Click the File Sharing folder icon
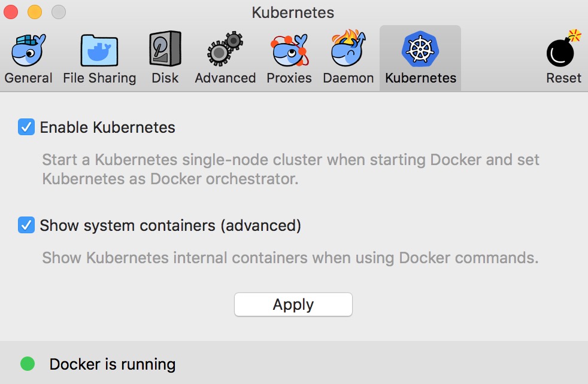The height and width of the screenshot is (384, 588). click(x=99, y=50)
